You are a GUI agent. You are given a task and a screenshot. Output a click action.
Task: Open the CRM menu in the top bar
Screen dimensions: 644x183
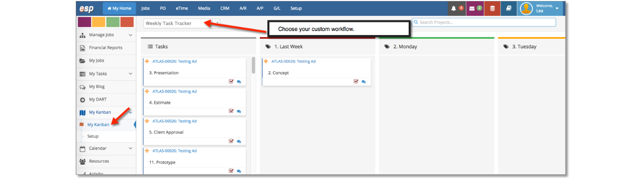[x=225, y=9]
